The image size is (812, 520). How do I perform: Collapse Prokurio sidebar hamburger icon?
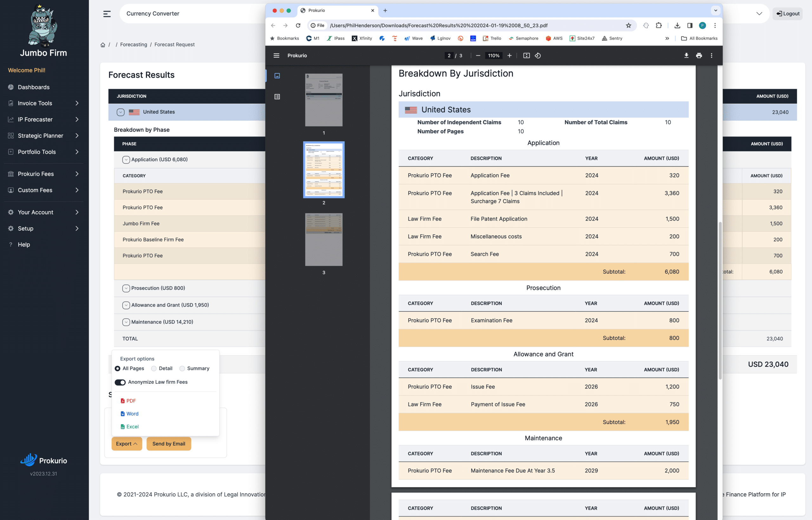107,14
